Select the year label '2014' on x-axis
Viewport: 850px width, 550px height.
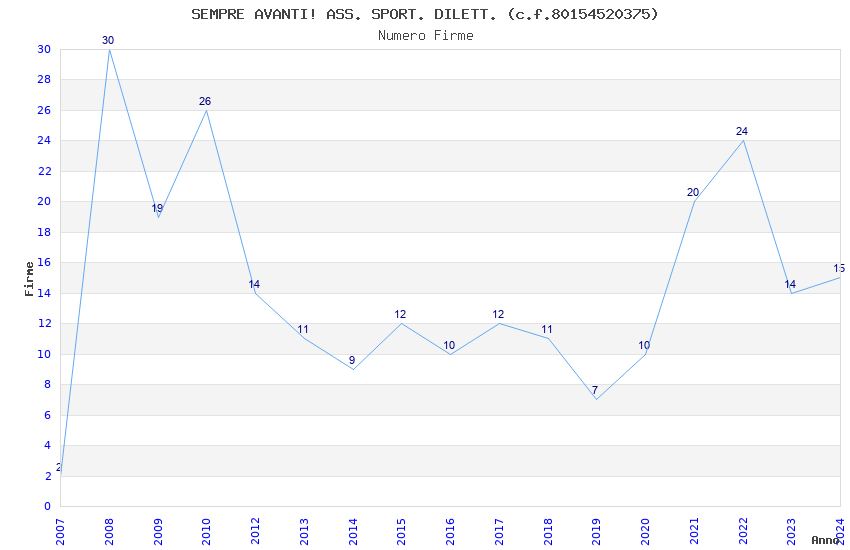353,531
